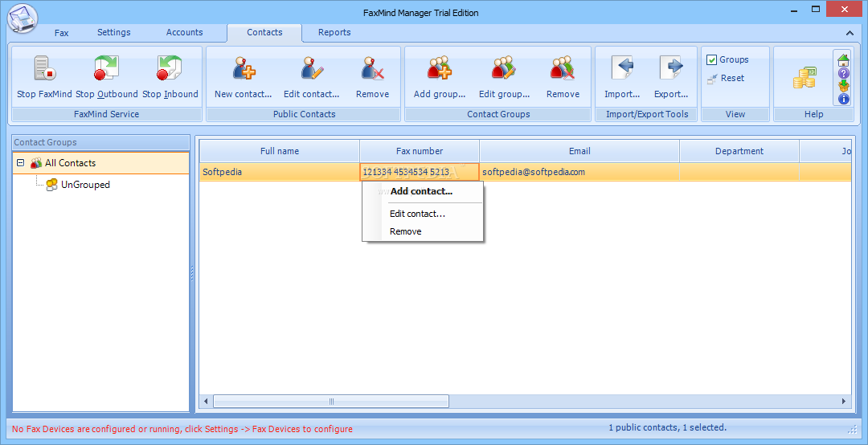The height and width of the screenshot is (445, 868).
Task: Click the 121334 4534534 5213 fax cell
Action: [420, 172]
